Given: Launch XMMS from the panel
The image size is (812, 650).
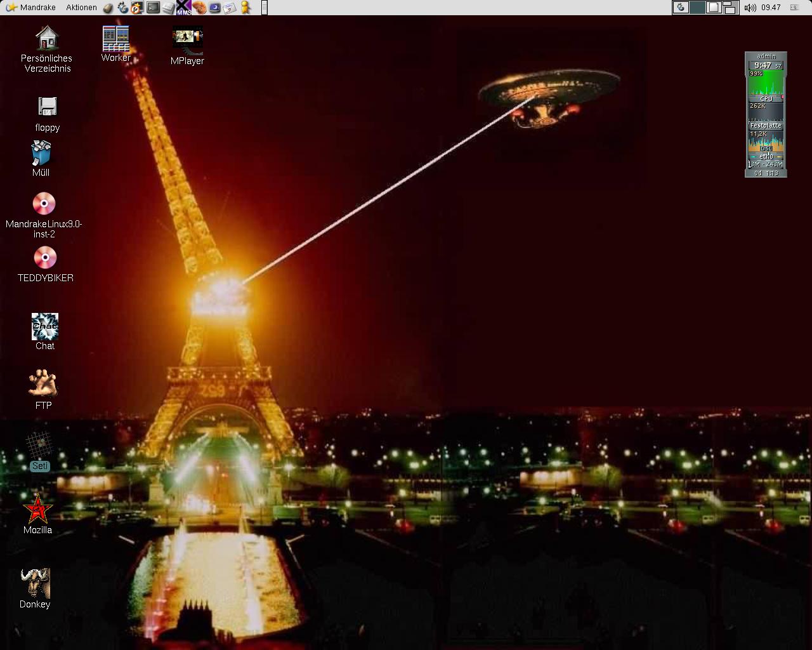Looking at the screenshot, I should (183, 8).
